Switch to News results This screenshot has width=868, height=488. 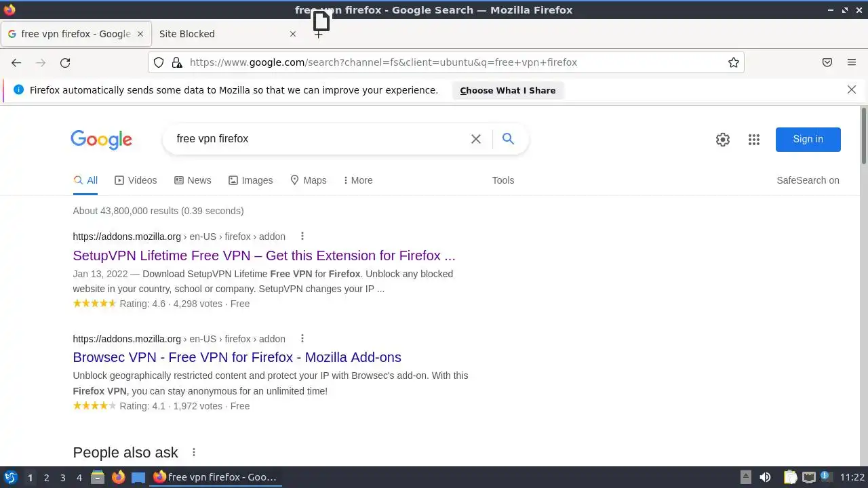point(193,180)
